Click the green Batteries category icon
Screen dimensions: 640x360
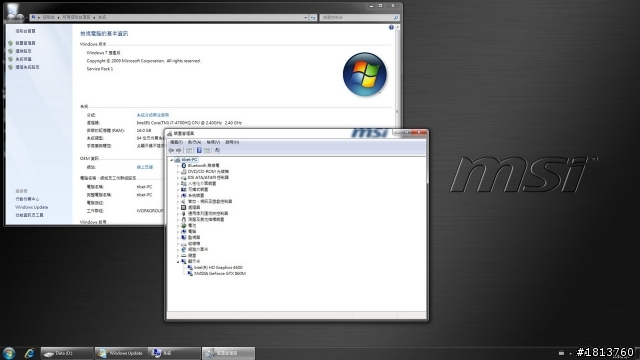click(x=184, y=225)
